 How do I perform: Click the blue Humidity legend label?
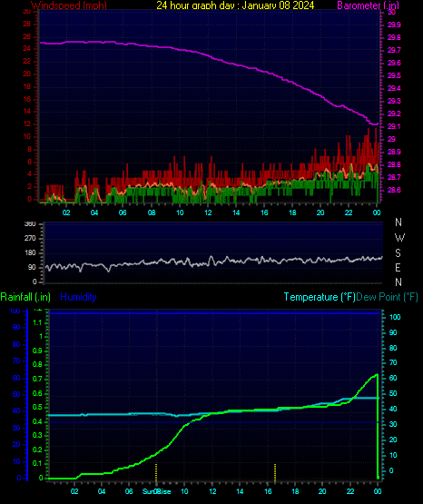78,297
